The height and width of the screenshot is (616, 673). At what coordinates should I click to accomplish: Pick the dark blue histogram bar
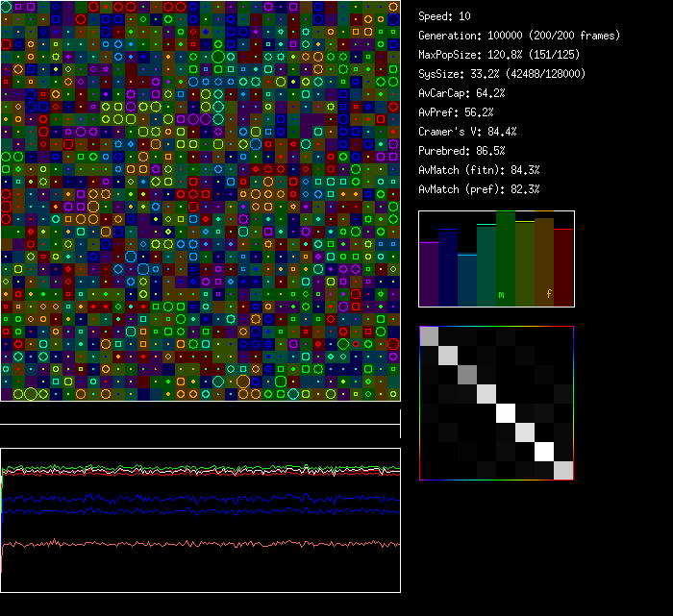pos(448,267)
